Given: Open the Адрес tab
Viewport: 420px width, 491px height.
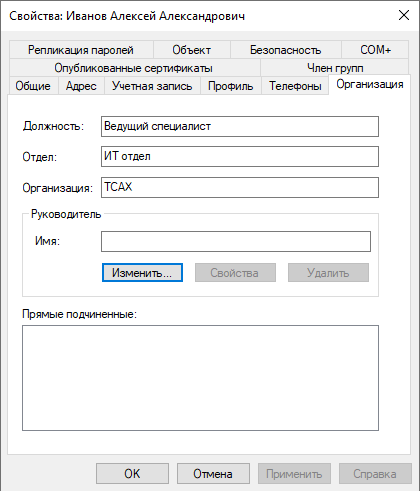Looking at the screenshot, I should tap(81, 86).
